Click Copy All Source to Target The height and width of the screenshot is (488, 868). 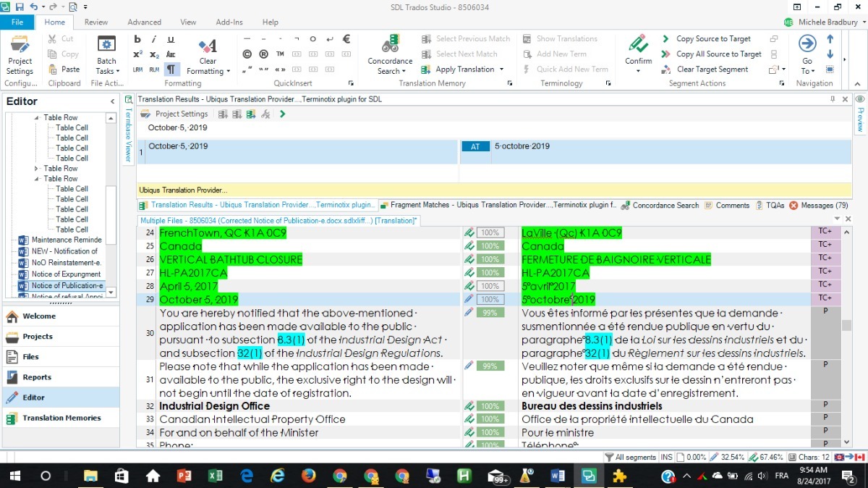pos(711,54)
